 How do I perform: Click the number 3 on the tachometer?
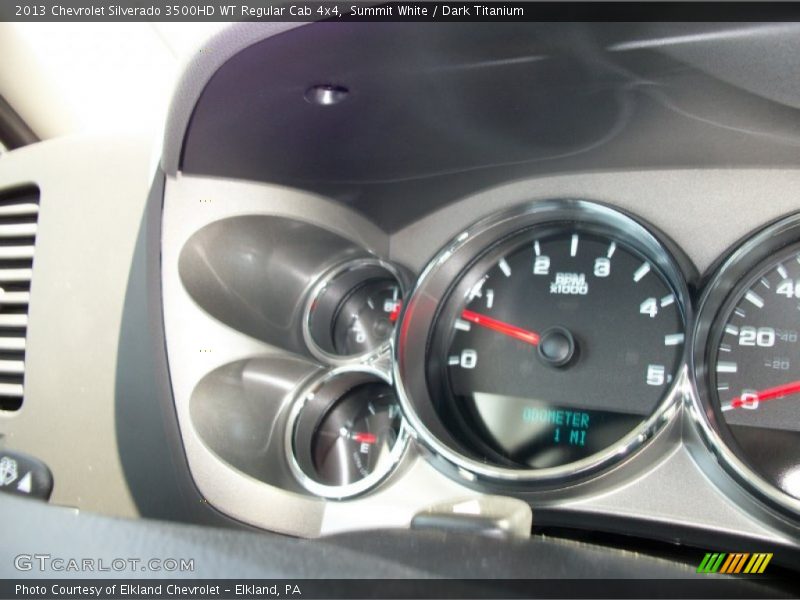tap(602, 267)
